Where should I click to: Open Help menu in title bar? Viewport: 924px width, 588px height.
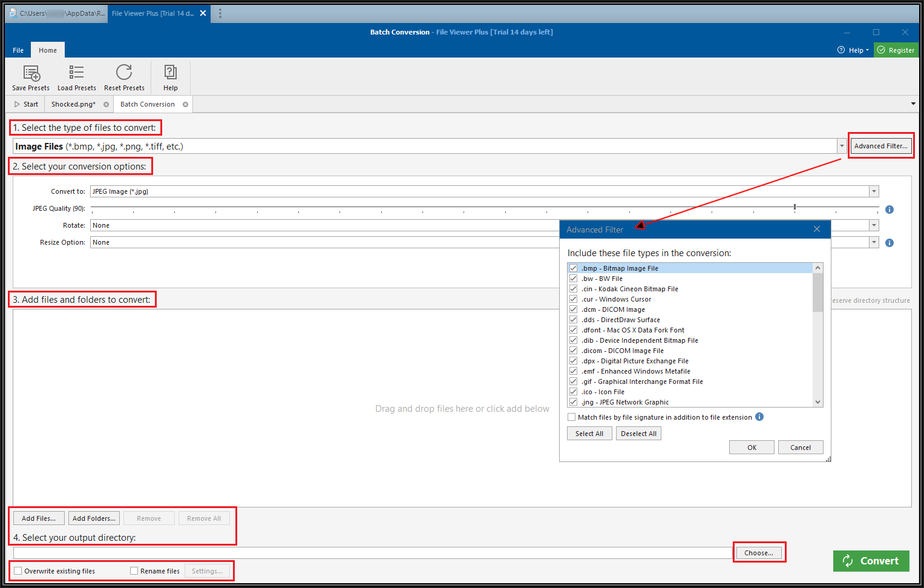point(853,50)
